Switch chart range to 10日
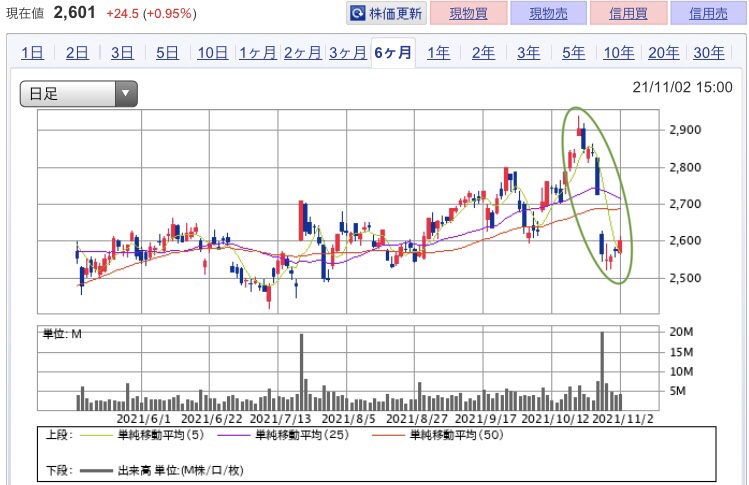Viewport: 749px width, 485px height. click(213, 53)
